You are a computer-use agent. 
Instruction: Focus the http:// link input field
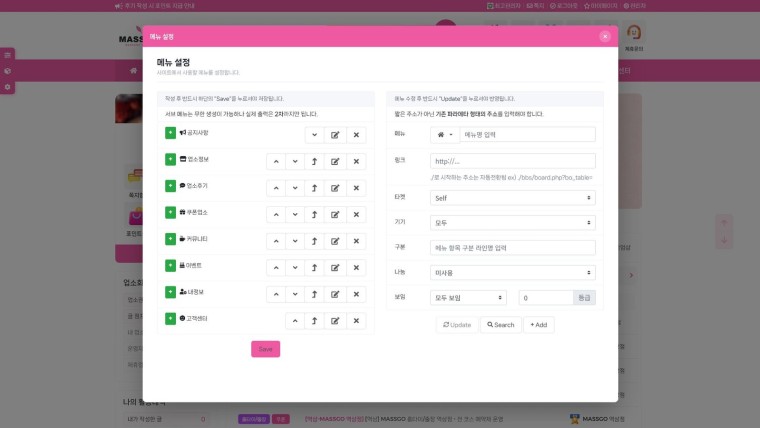coord(513,161)
